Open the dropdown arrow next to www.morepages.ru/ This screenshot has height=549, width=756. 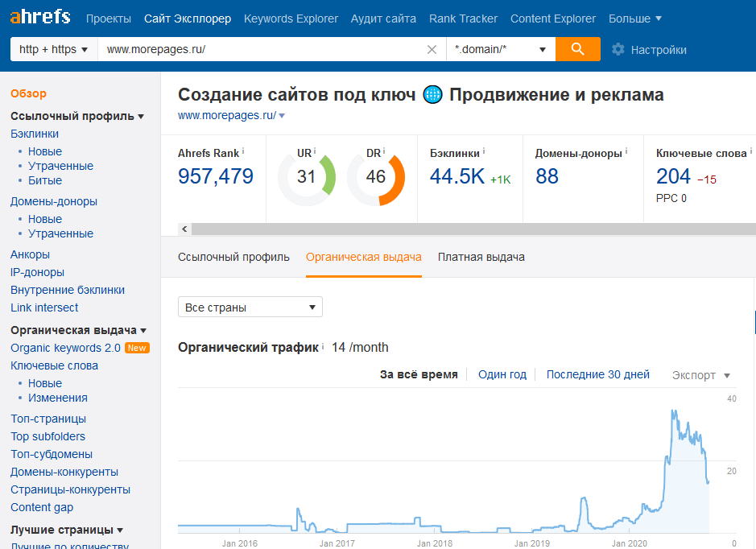(282, 116)
